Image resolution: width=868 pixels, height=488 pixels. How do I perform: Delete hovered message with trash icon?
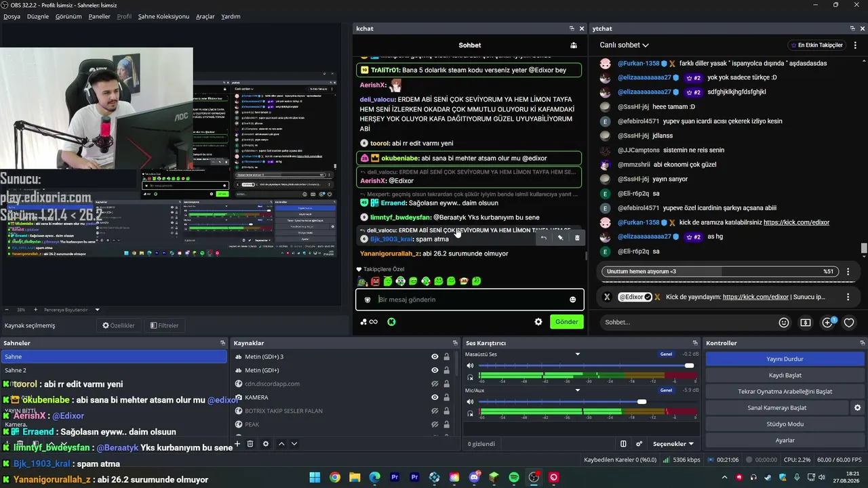(x=577, y=238)
